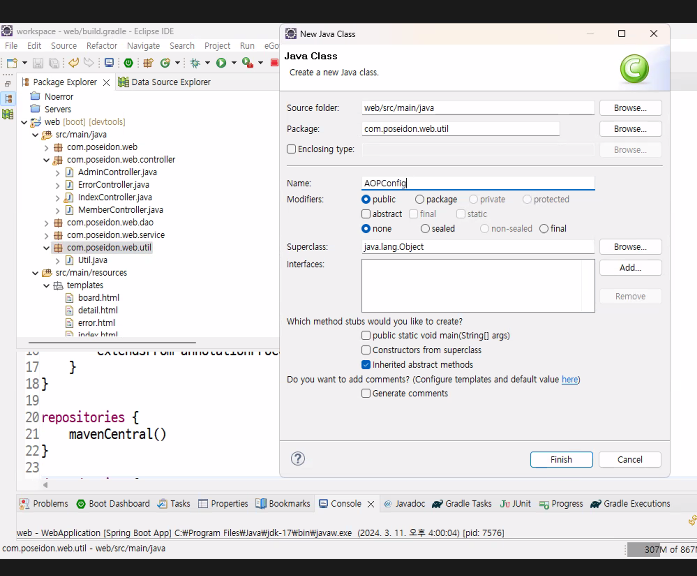Select the final radio button
This screenshot has width=697, height=576.
[544, 228]
